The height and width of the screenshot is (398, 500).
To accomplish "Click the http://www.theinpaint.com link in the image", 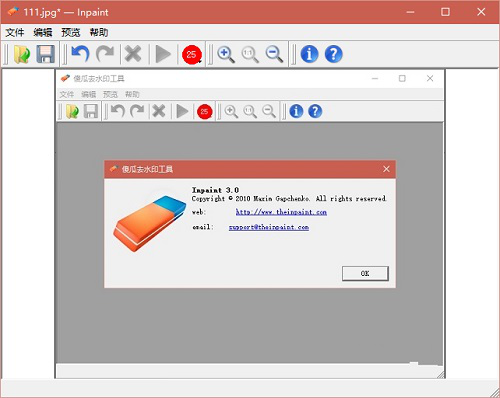I will pos(281,212).
